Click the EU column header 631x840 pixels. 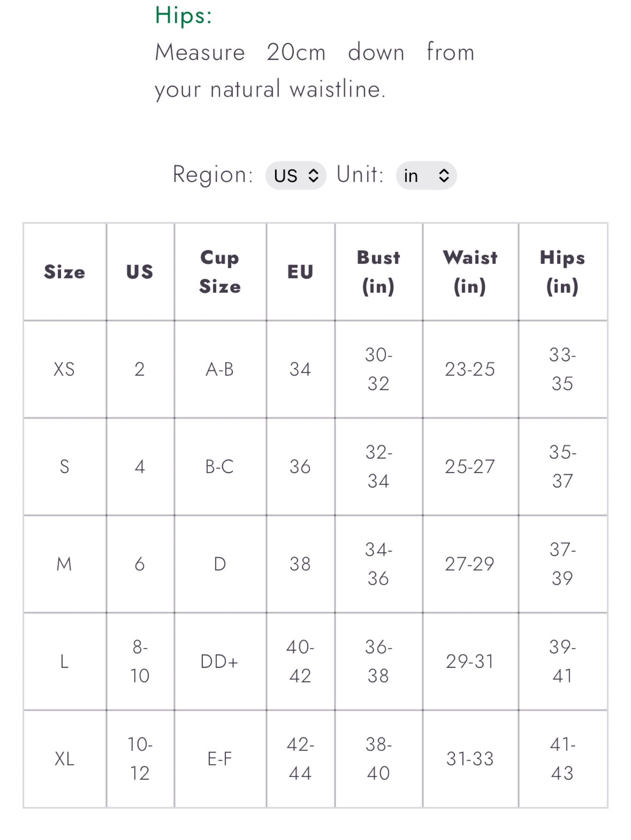(301, 272)
